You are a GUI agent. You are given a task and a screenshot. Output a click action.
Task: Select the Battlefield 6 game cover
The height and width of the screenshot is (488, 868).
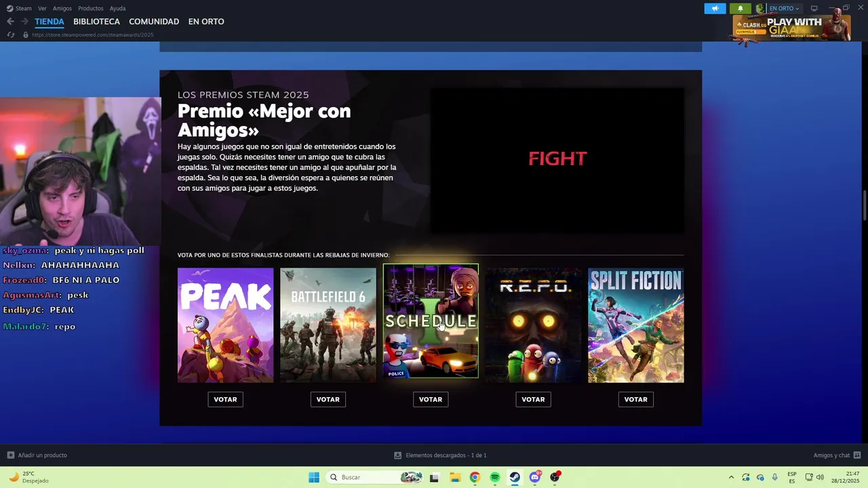tap(328, 325)
